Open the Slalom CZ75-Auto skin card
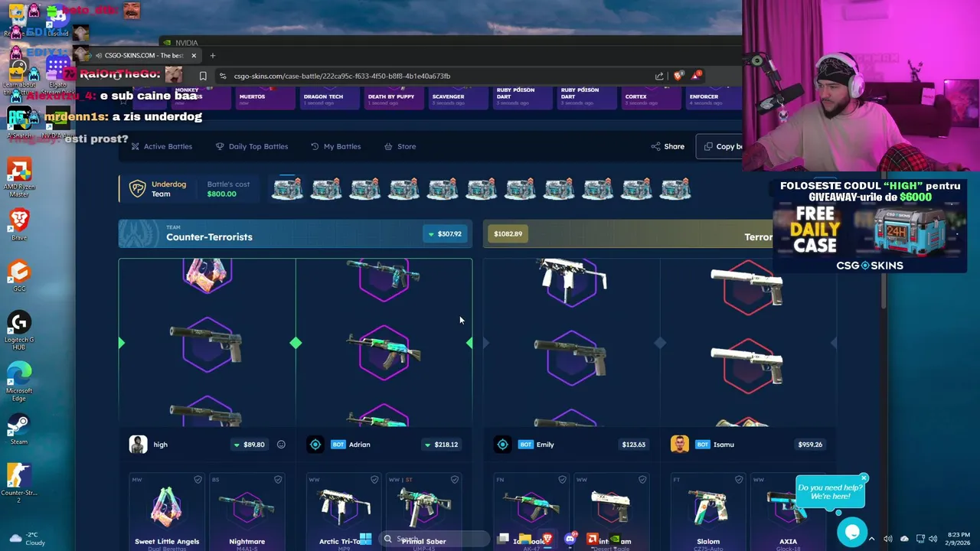Viewport: 980px width, 551px height. 708,511
